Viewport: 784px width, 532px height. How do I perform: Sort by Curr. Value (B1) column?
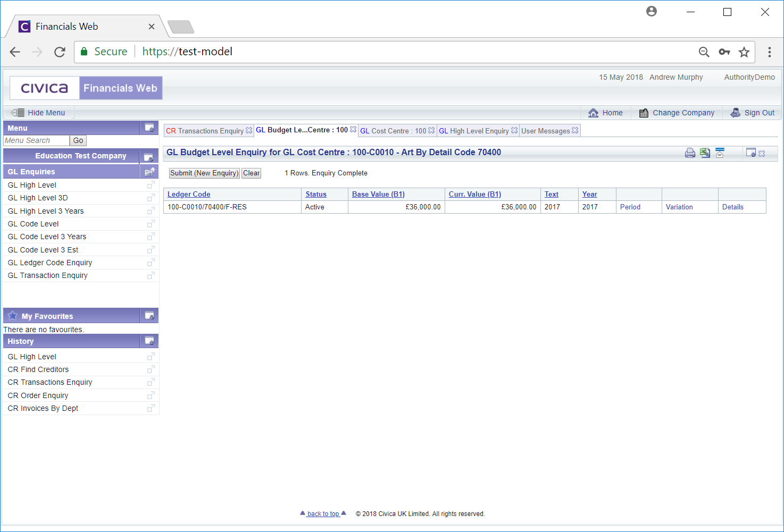(475, 195)
